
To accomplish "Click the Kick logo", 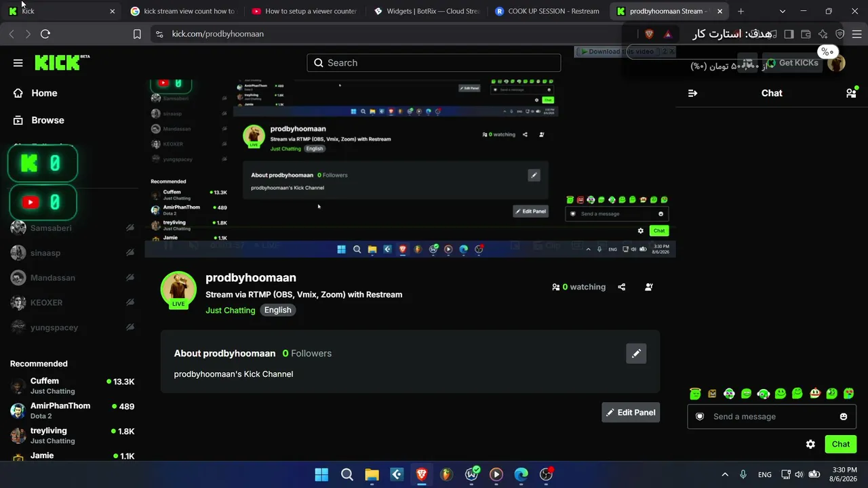I will coord(62,62).
